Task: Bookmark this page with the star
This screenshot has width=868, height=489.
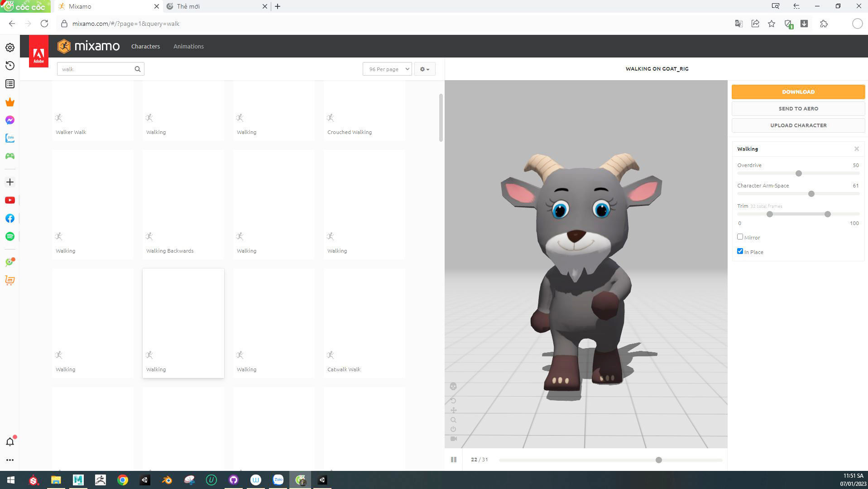Action: (x=772, y=24)
